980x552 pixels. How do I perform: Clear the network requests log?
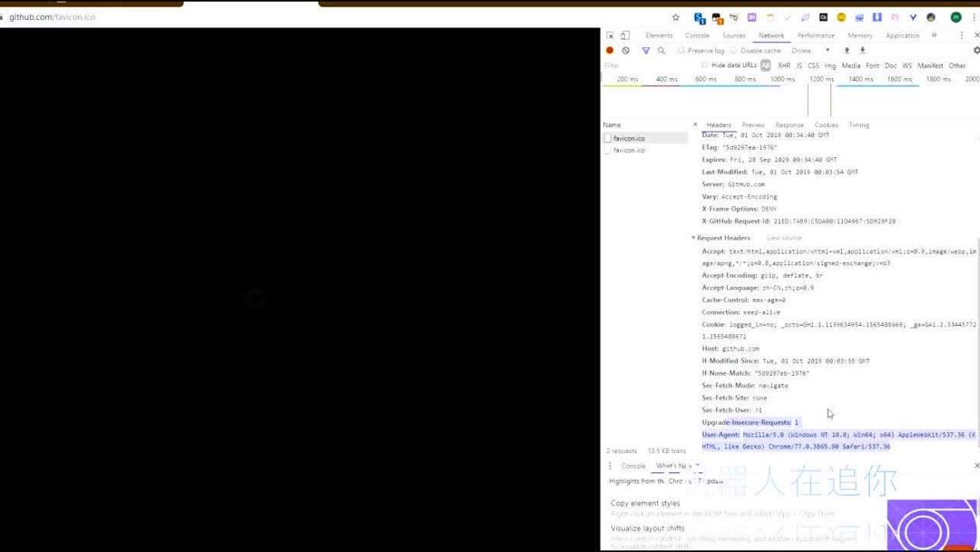pyautogui.click(x=624, y=50)
